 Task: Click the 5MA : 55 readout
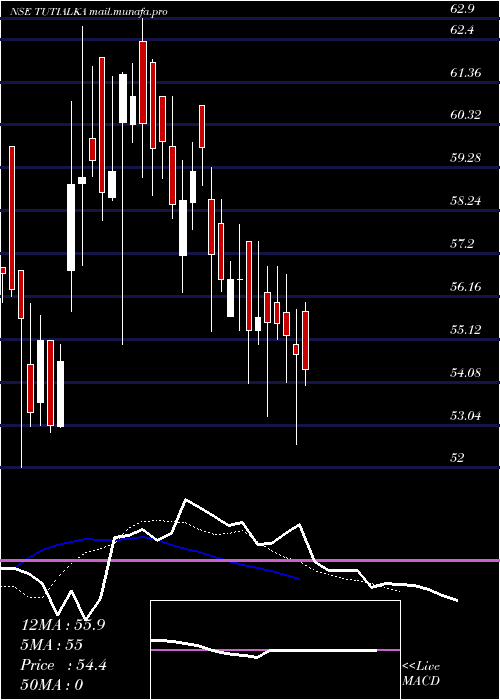(x=51, y=645)
